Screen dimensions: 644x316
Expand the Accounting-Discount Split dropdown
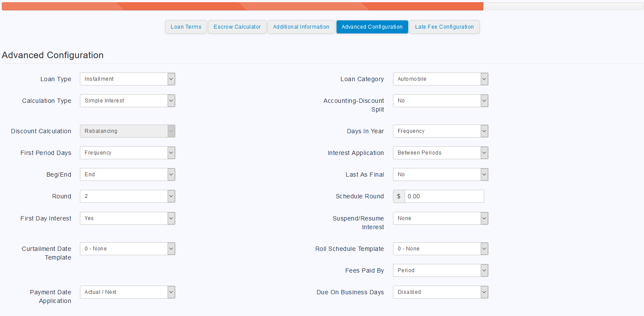pyautogui.click(x=440, y=101)
